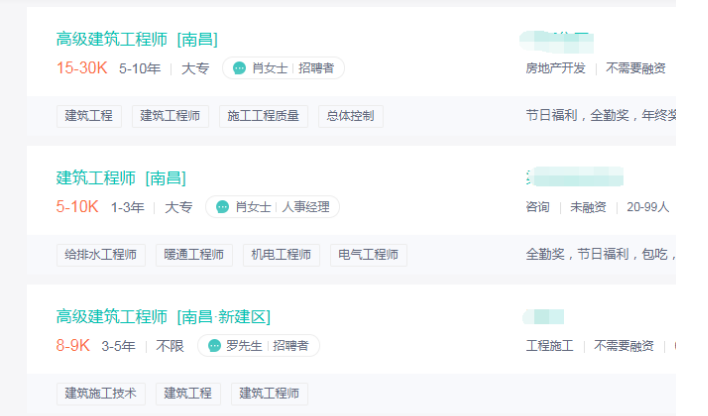Open blurred company name in 5-10K job card
This screenshot has height=416, width=708.
click(575, 176)
